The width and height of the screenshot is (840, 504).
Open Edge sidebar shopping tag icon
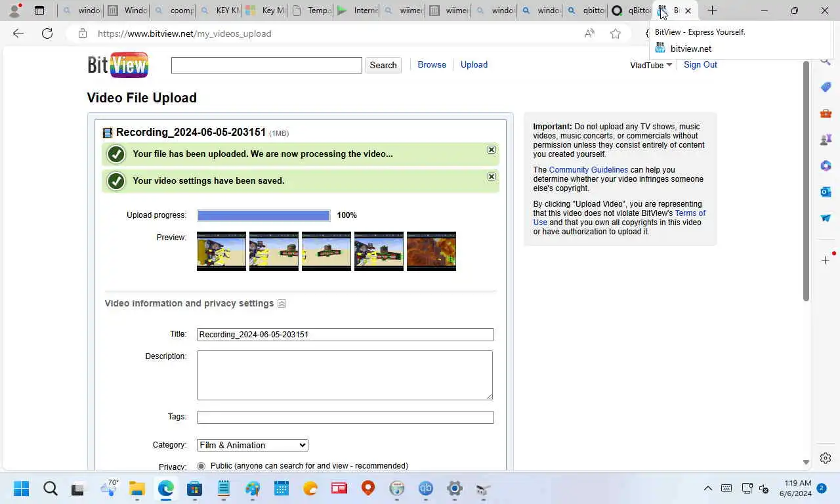point(826,87)
